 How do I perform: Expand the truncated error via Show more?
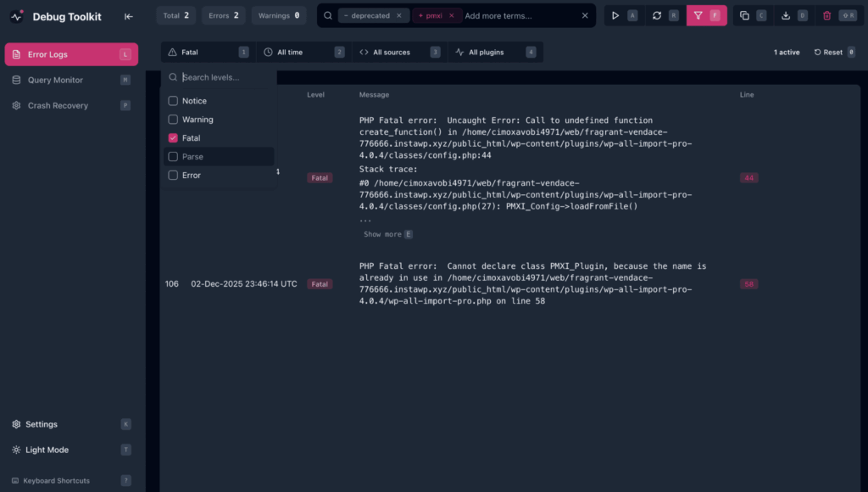click(382, 234)
